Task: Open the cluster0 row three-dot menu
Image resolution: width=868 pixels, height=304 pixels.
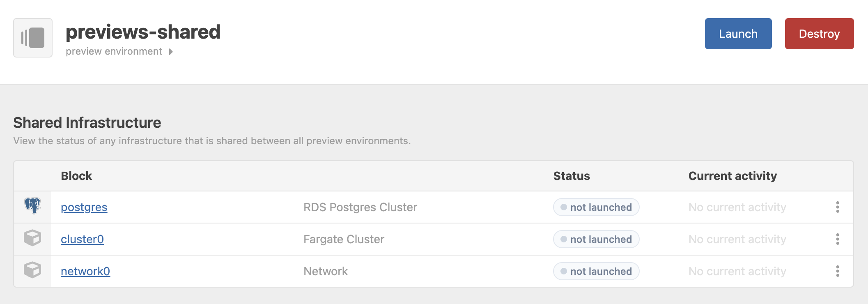Action: click(838, 239)
